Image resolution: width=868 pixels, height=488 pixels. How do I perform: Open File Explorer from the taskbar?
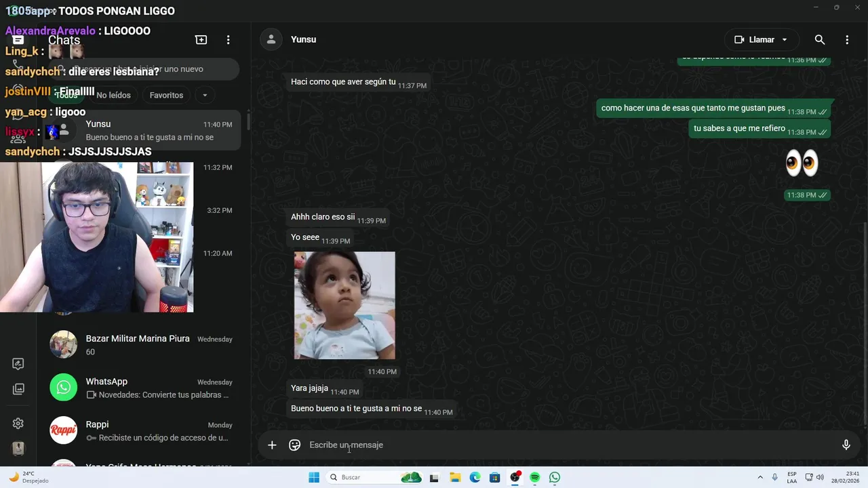(x=455, y=477)
